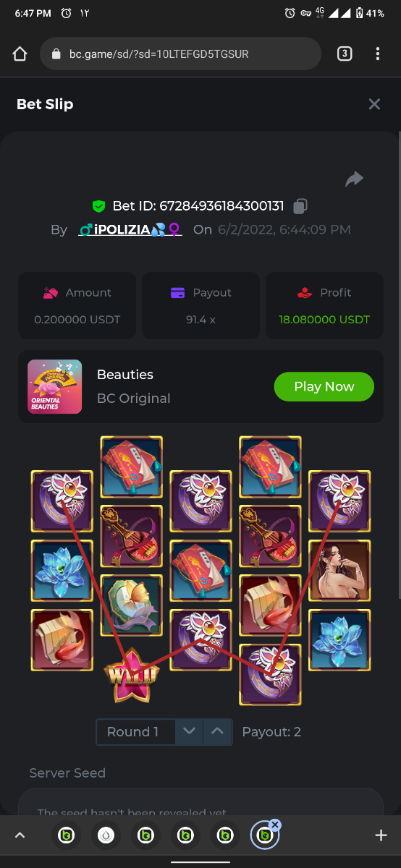
Task: Copy the Bet ID to clipboard
Action: click(x=300, y=206)
